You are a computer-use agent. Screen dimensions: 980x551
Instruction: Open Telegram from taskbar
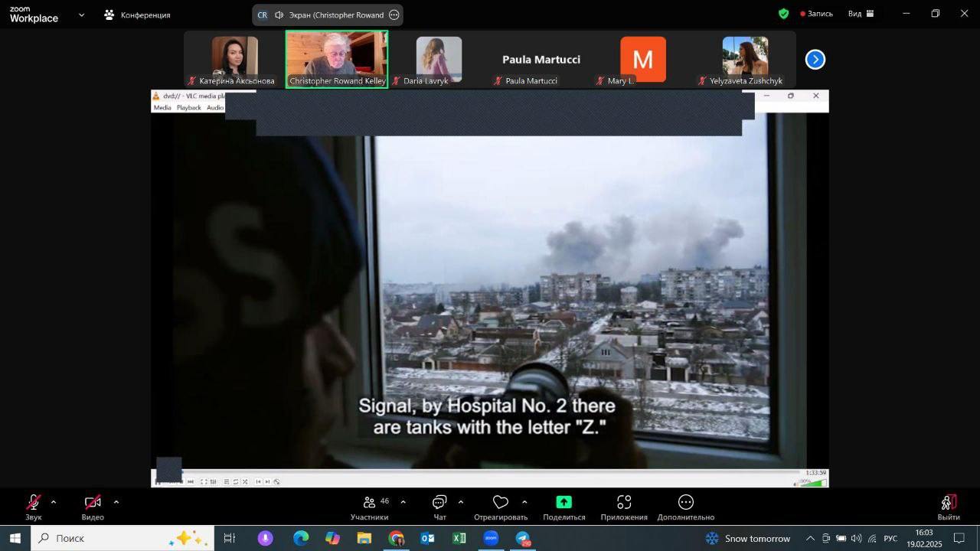[x=523, y=538]
